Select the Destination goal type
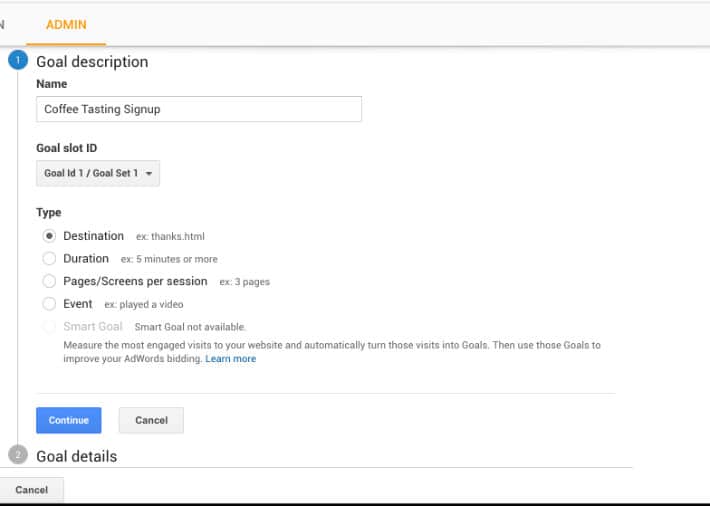This screenshot has height=506, width=710. [49, 236]
